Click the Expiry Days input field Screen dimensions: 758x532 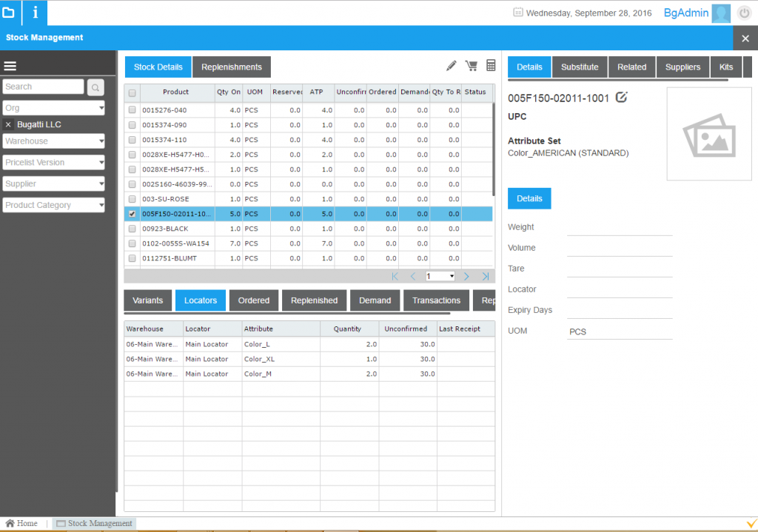pyautogui.click(x=620, y=311)
